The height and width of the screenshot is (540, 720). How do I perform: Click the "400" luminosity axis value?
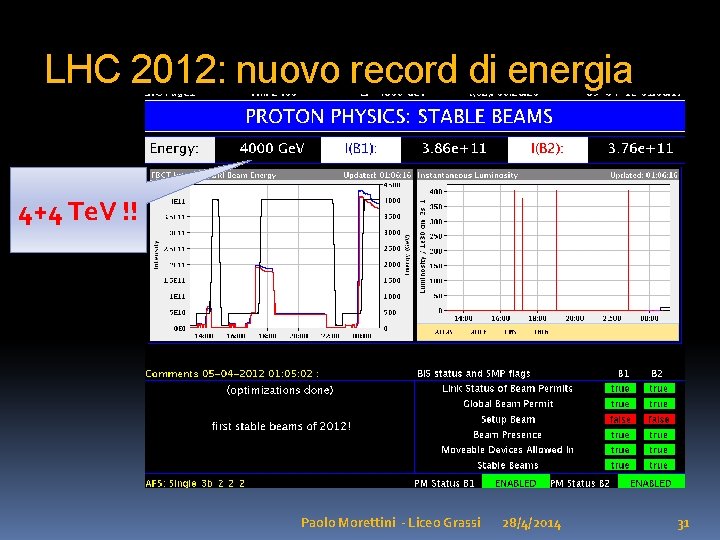tap(435, 191)
